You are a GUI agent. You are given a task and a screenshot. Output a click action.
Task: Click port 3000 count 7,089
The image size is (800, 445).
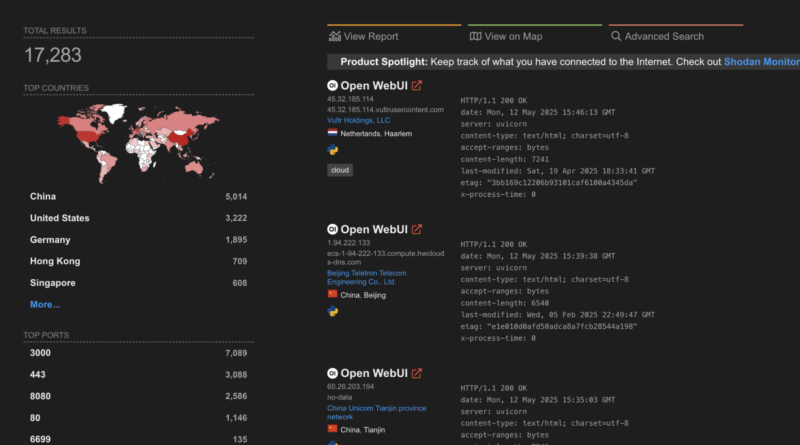236,353
